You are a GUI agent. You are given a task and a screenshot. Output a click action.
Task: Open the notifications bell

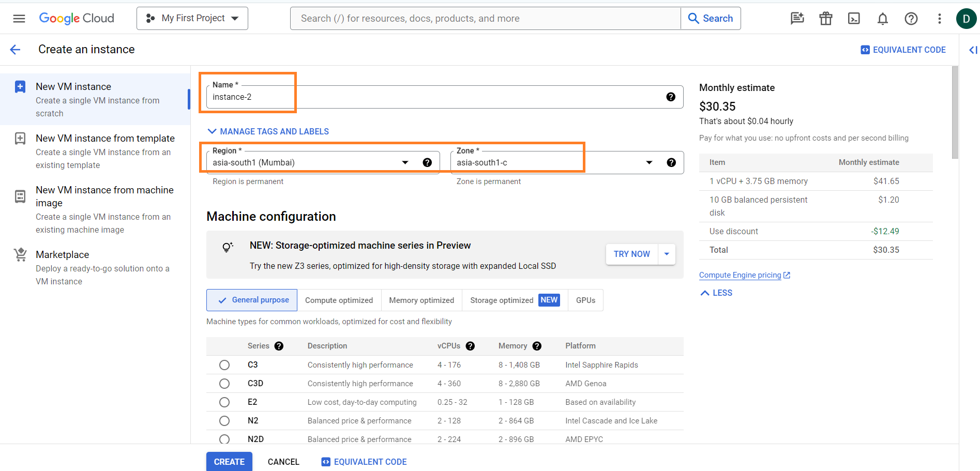click(x=883, y=19)
